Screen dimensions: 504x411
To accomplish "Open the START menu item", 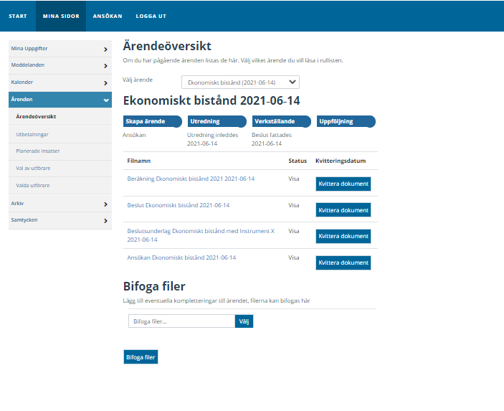I will pyautogui.click(x=18, y=16).
